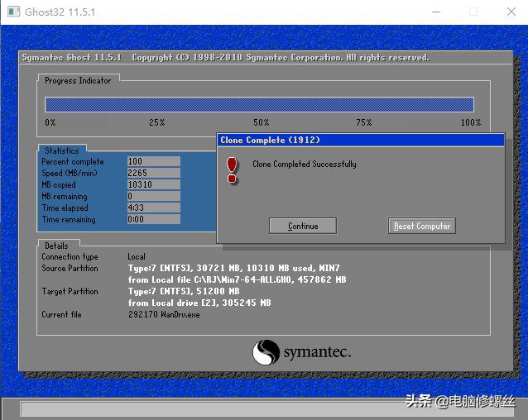Click the red exclamation alert icon
Viewport: 528px width, 420px height.
[x=233, y=169]
